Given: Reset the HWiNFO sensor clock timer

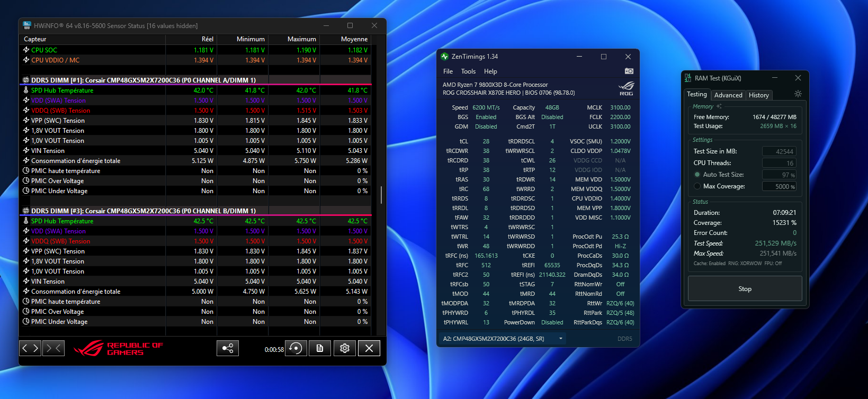Looking at the screenshot, I should pyautogui.click(x=296, y=348).
